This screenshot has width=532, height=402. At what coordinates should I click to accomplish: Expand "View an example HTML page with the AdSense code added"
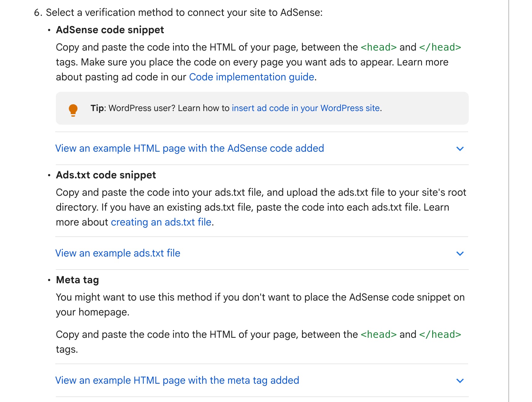pyautogui.click(x=189, y=148)
